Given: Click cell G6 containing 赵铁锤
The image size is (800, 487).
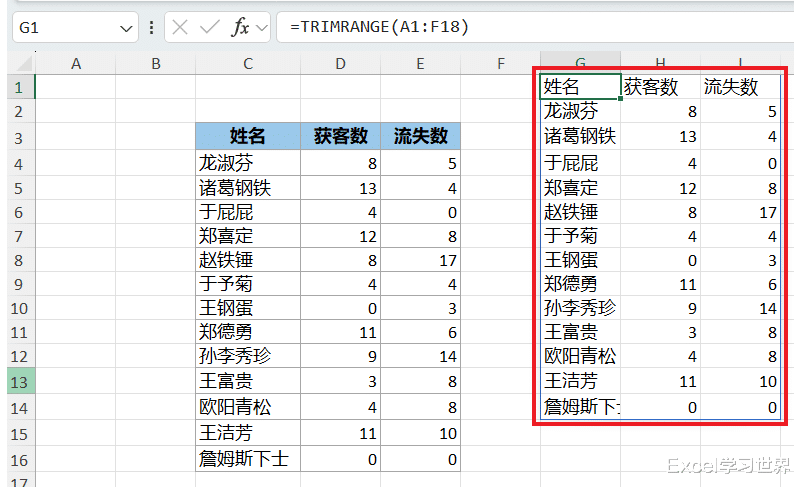Looking at the screenshot, I should [x=581, y=212].
